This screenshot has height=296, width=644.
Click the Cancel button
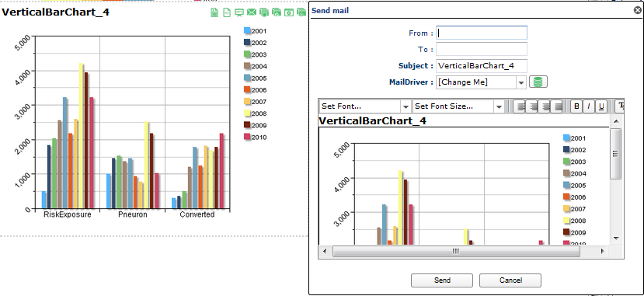tap(510, 280)
